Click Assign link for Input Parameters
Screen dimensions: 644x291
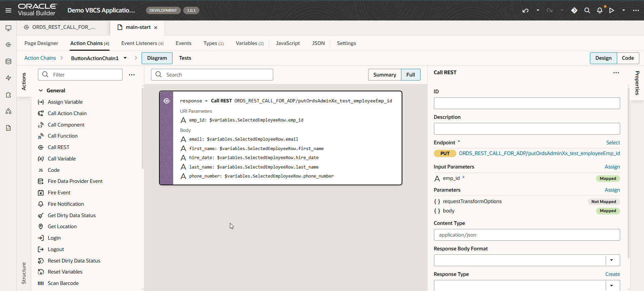pyautogui.click(x=612, y=167)
